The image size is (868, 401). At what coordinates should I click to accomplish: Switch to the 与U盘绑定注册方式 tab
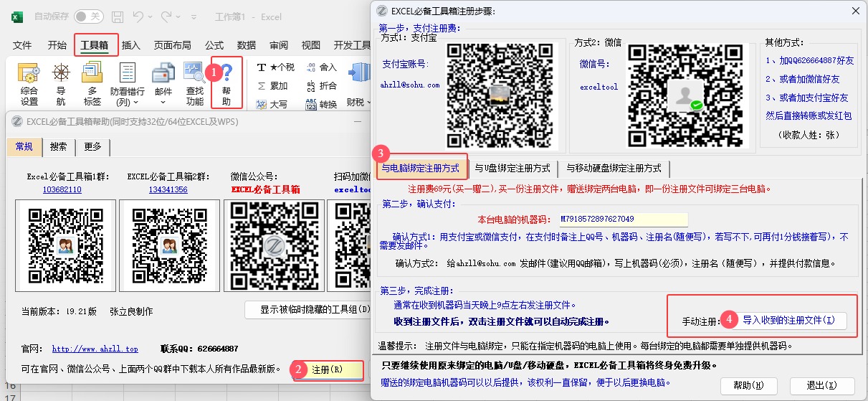[x=512, y=168]
